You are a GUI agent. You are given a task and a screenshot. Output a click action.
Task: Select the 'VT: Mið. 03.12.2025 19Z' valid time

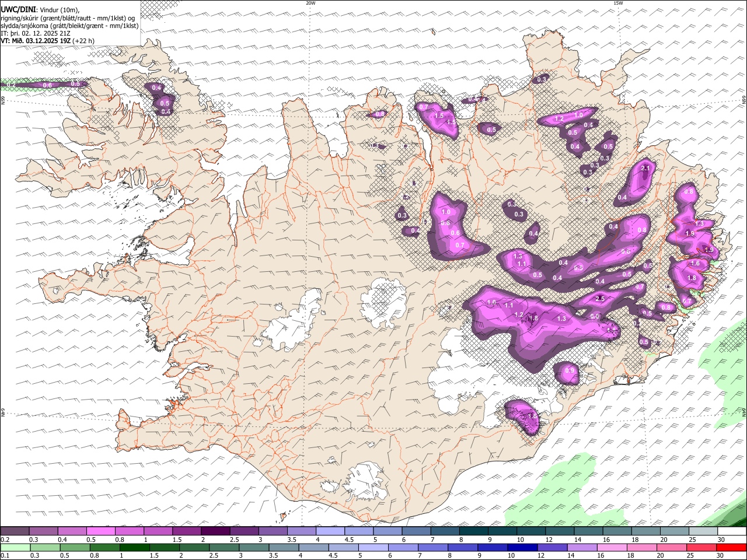pos(36,41)
